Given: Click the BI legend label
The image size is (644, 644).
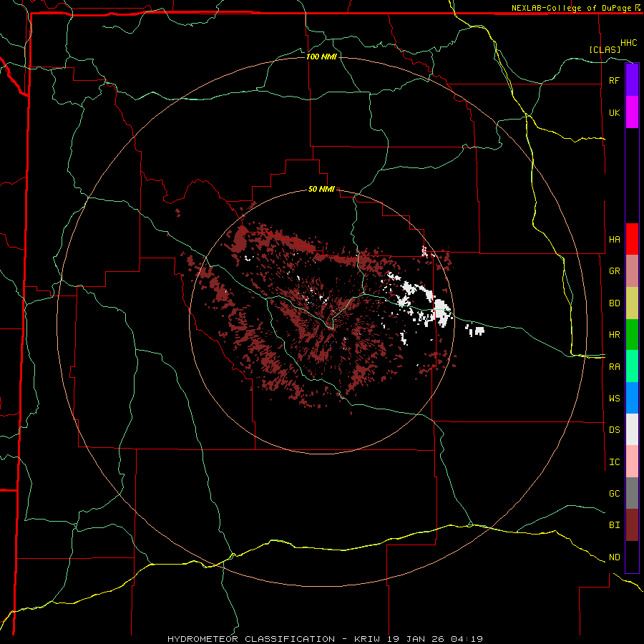Looking at the screenshot, I should [x=614, y=525].
